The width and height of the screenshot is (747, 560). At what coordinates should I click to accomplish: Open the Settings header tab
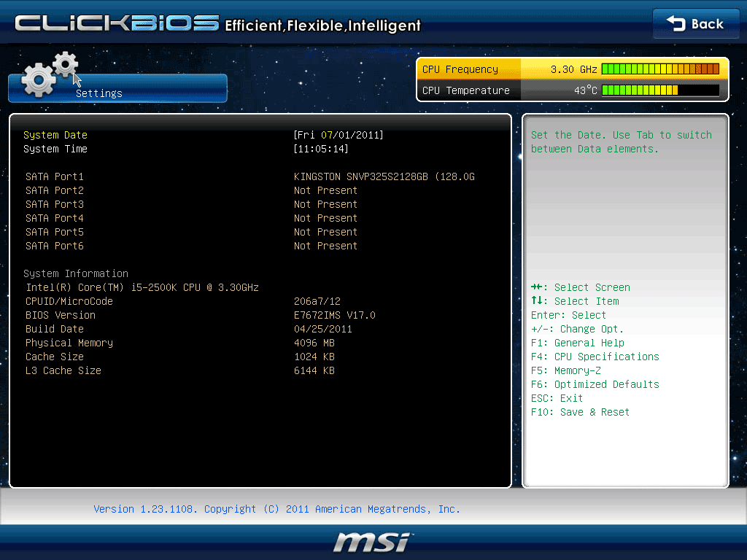117,88
